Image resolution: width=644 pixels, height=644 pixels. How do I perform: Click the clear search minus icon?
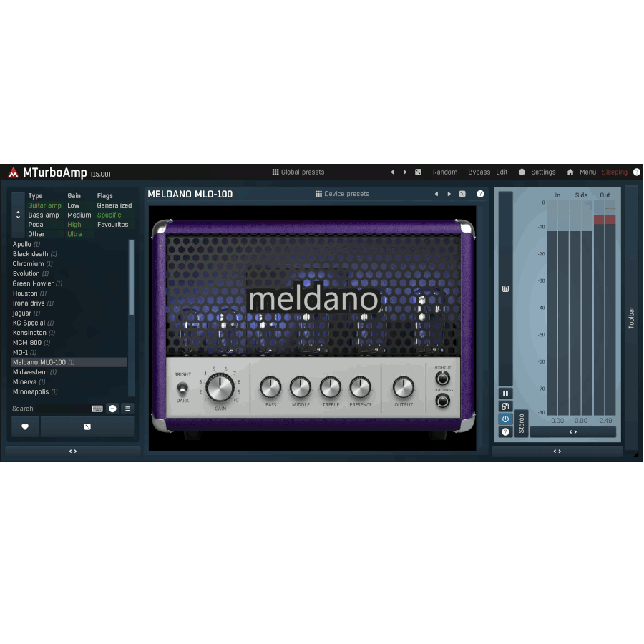pyautogui.click(x=112, y=409)
